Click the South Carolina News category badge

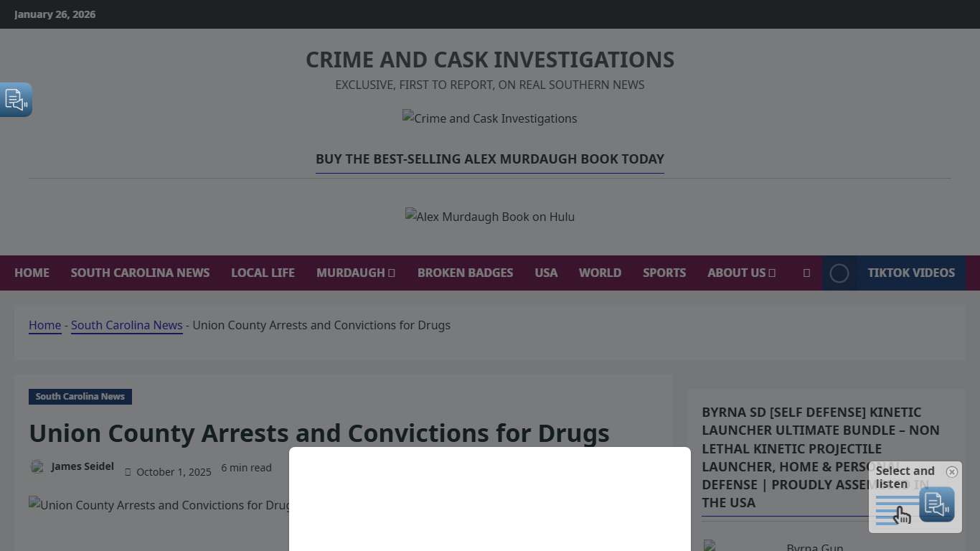click(x=80, y=396)
